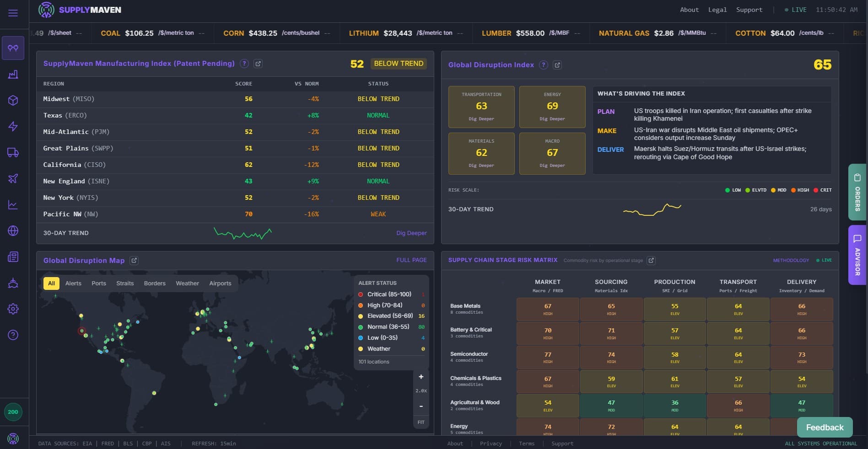Open the ship ports sidebar icon
The image size is (868, 449).
tap(13, 283)
